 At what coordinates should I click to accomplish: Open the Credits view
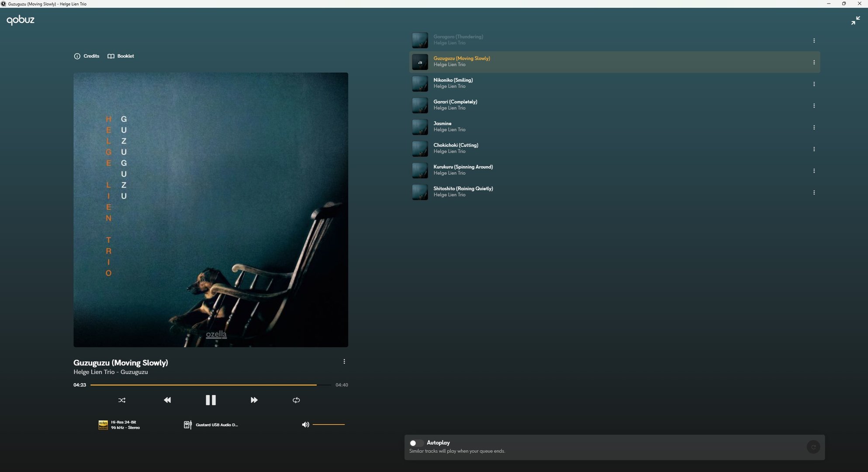[87, 56]
